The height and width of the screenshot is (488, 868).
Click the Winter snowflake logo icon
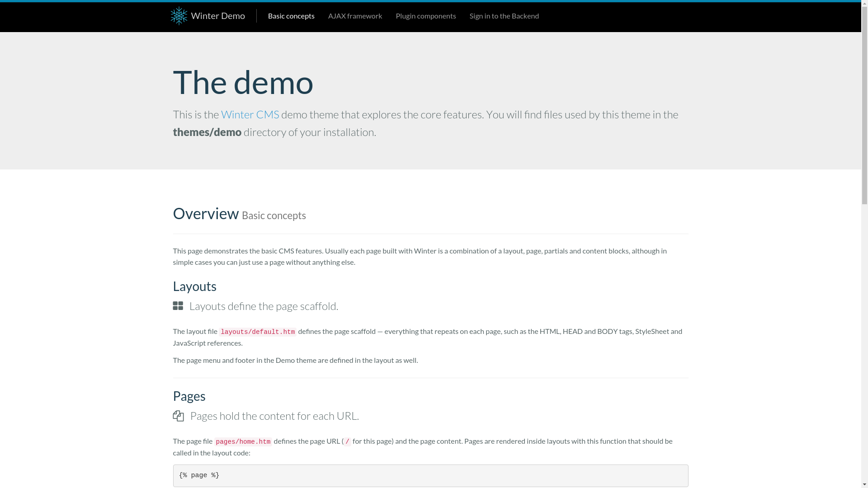(x=179, y=16)
